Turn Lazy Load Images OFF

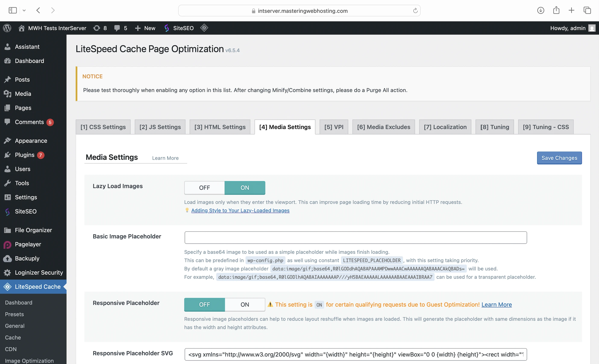point(204,188)
